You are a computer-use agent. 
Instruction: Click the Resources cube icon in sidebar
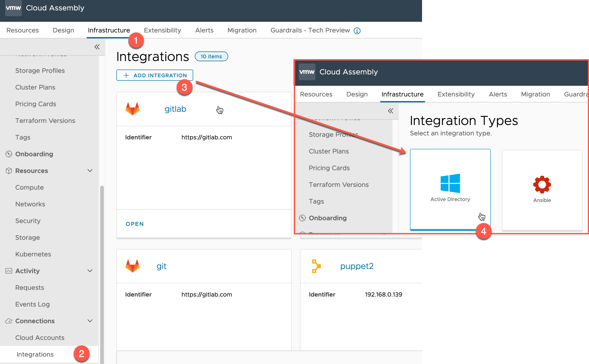pyautogui.click(x=9, y=171)
